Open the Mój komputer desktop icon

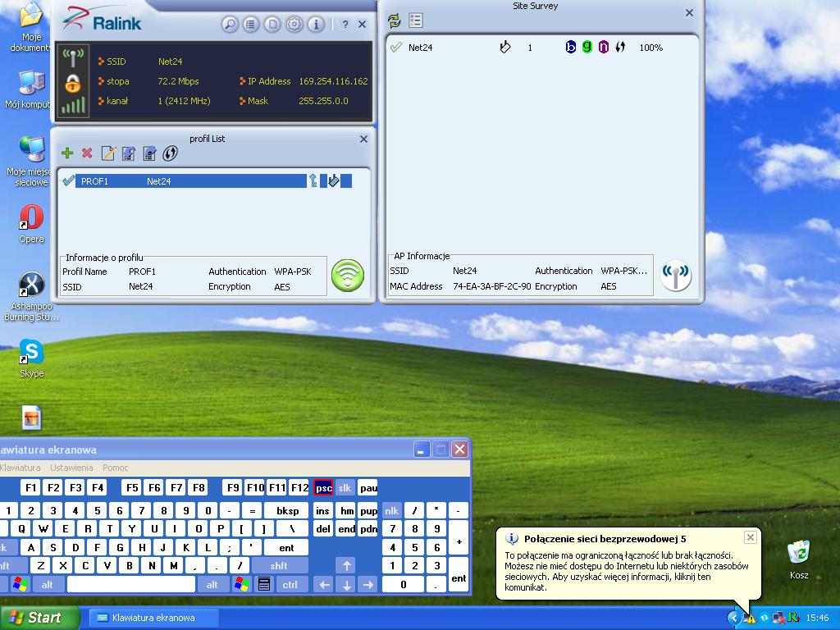coord(30,89)
